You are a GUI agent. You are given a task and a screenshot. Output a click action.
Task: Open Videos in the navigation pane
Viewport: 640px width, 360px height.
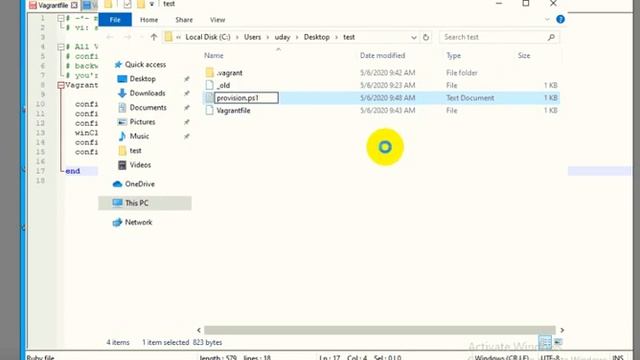pos(140,165)
